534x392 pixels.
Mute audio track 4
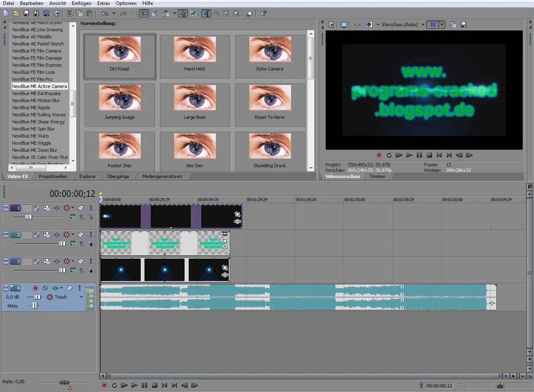click(x=70, y=288)
